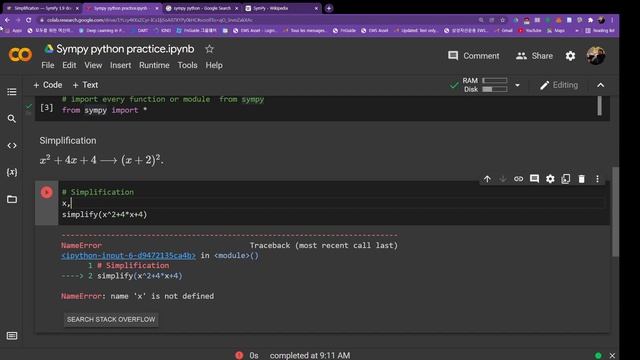Open the Gmail bookmark

click(504, 31)
